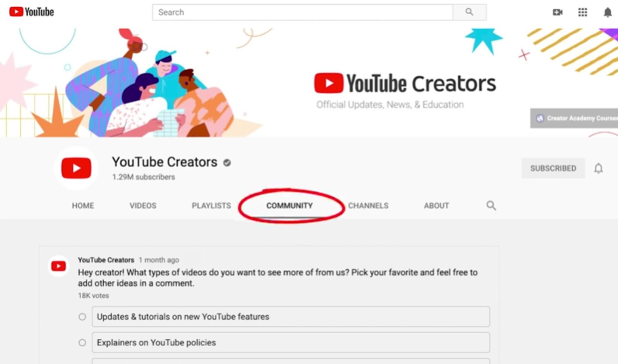618x364 pixels.
Task: Click the apps grid icon
Action: click(582, 12)
